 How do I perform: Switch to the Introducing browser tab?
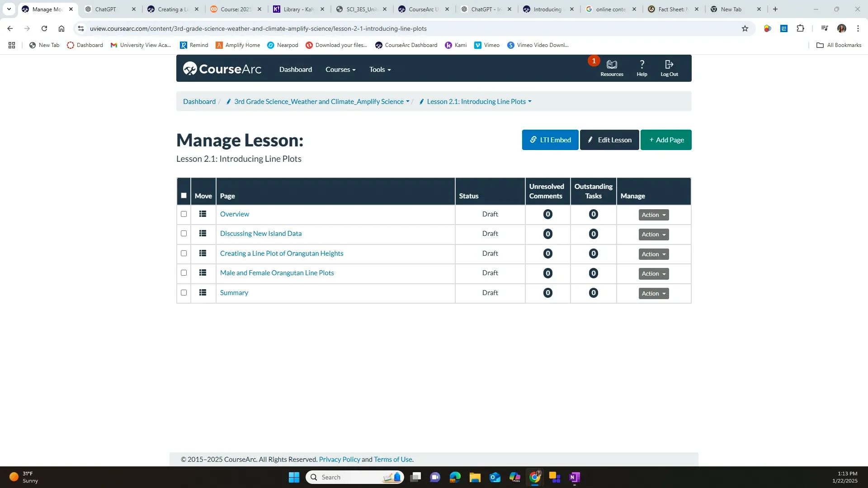coord(547,9)
